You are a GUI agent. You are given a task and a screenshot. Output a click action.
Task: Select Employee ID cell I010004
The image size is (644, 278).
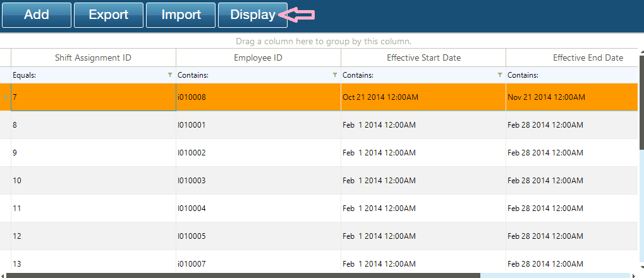(x=258, y=208)
